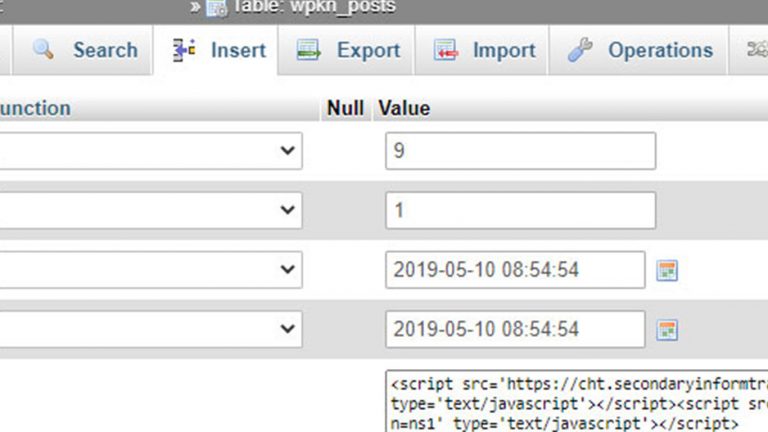Open the calendar picker beside the lower date field
The image size is (768, 432).
tap(667, 329)
